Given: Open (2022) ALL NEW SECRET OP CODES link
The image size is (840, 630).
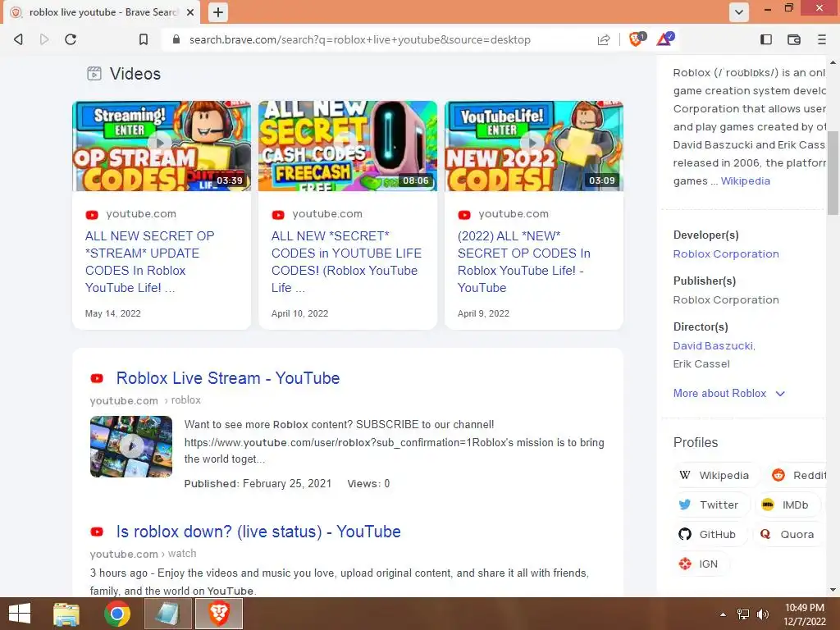Looking at the screenshot, I should pos(523,262).
